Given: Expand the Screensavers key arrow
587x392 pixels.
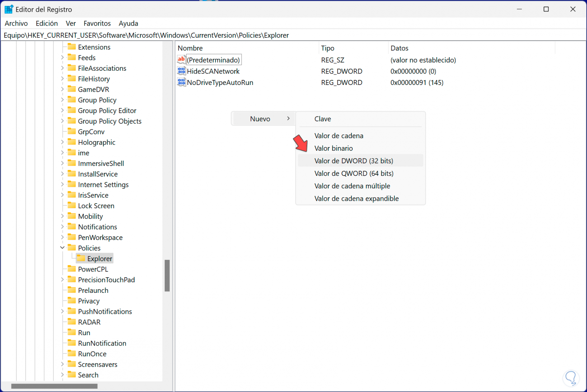Looking at the screenshot, I should pos(62,364).
